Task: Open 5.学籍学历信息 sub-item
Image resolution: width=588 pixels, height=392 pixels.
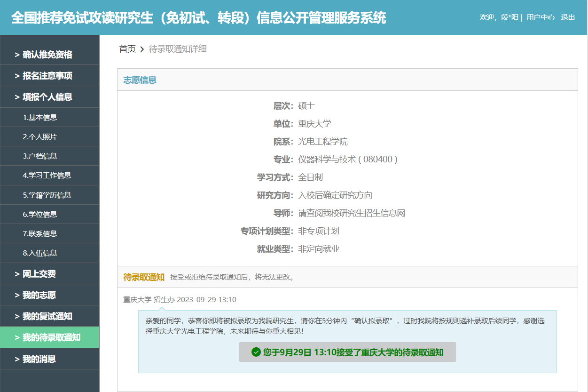Action: pyautogui.click(x=47, y=195)
